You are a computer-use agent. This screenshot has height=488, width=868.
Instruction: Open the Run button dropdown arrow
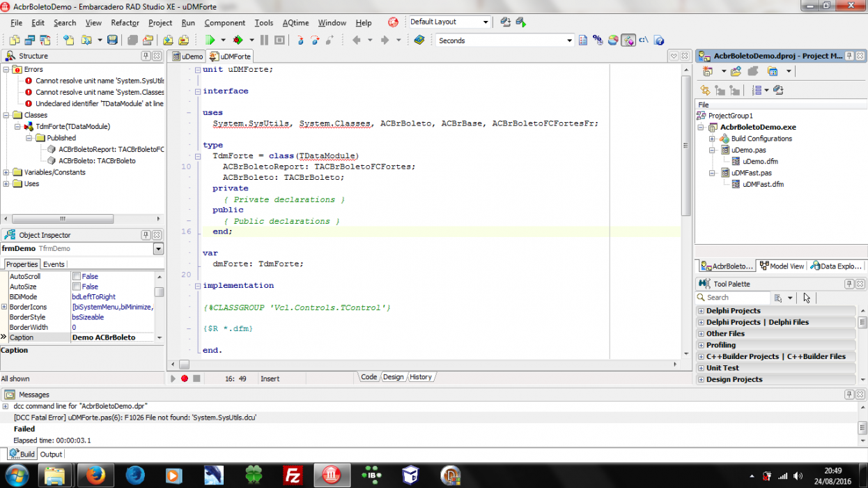(223, 40)
